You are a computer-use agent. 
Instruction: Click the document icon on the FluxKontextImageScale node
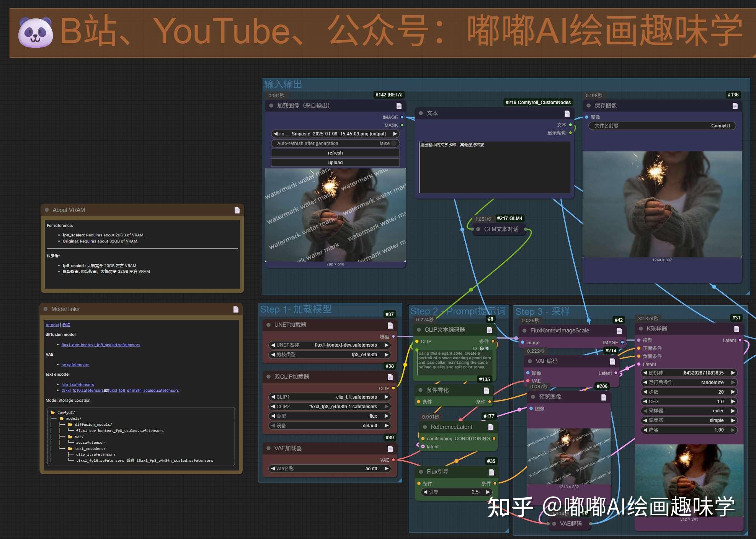(619, 331)
